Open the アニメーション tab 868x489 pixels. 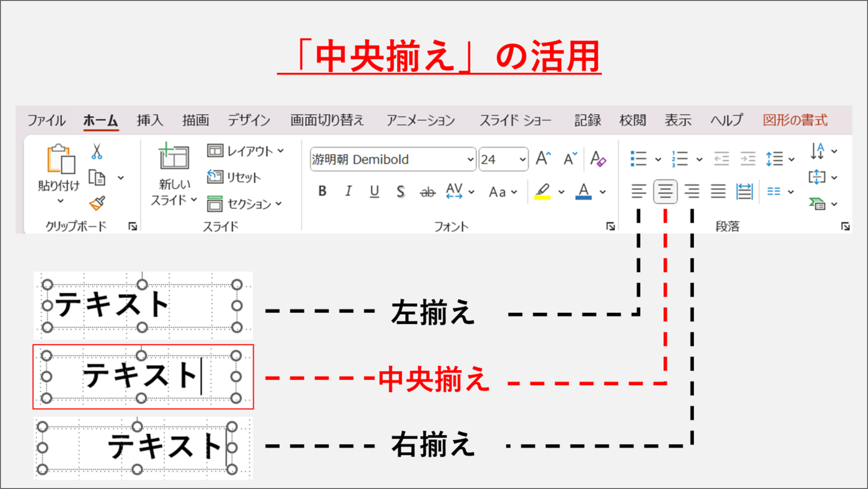pyautogui.click(x=420, y=120)
